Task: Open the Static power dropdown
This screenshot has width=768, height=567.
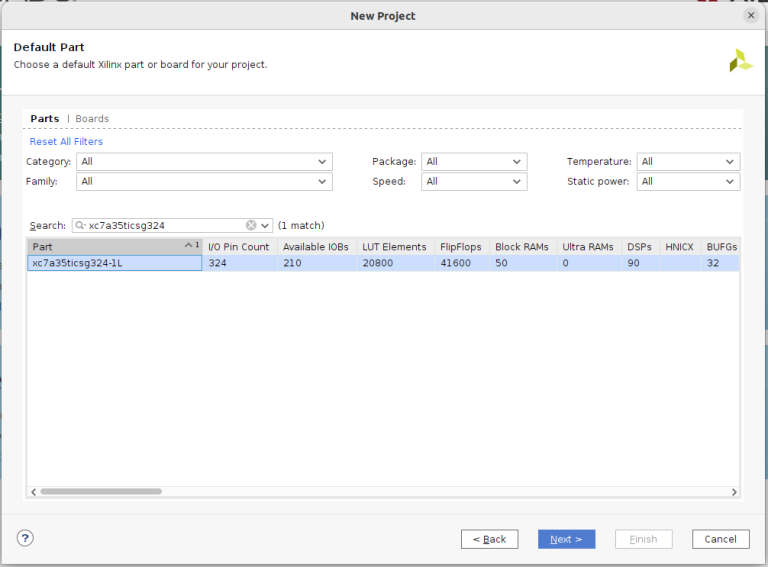Action: point(688,182)
